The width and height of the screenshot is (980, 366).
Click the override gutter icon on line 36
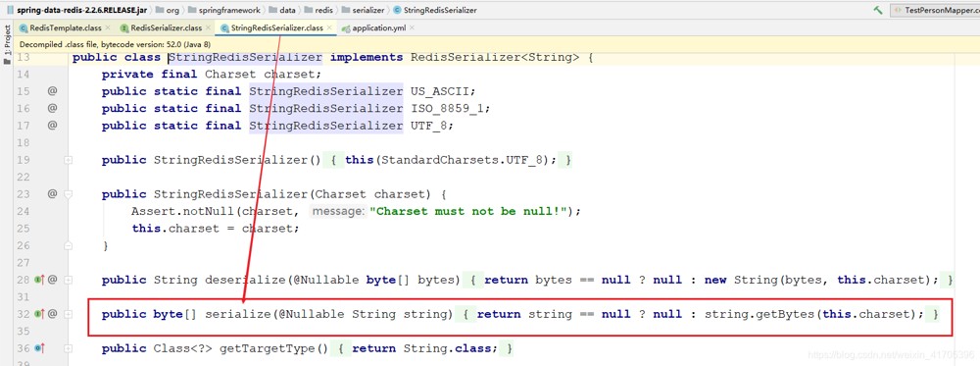pyautogui.click(x=39, y=348)
